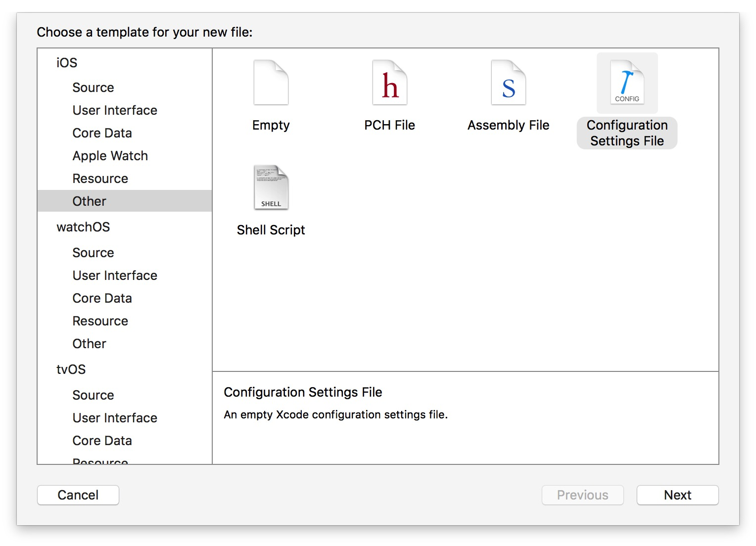
Task: Show iOS Resource templates
Action: pyautogui.click(x=100, y=179)
